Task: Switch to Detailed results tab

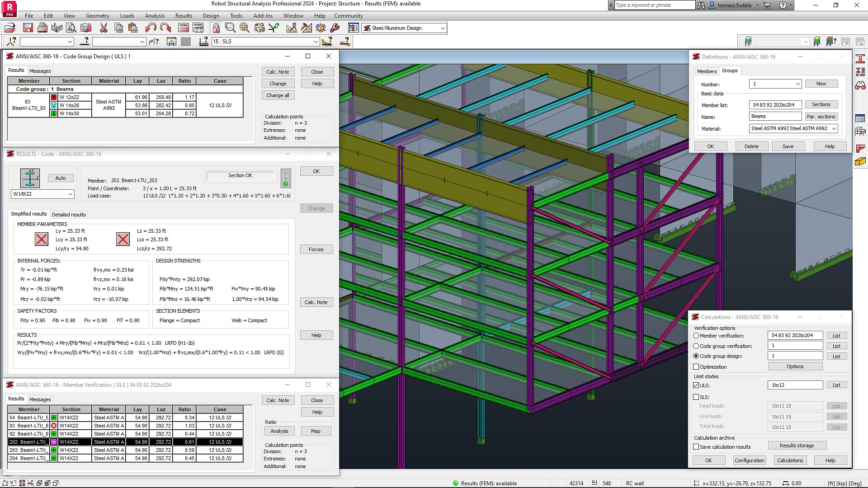Action: pos(69,215)
